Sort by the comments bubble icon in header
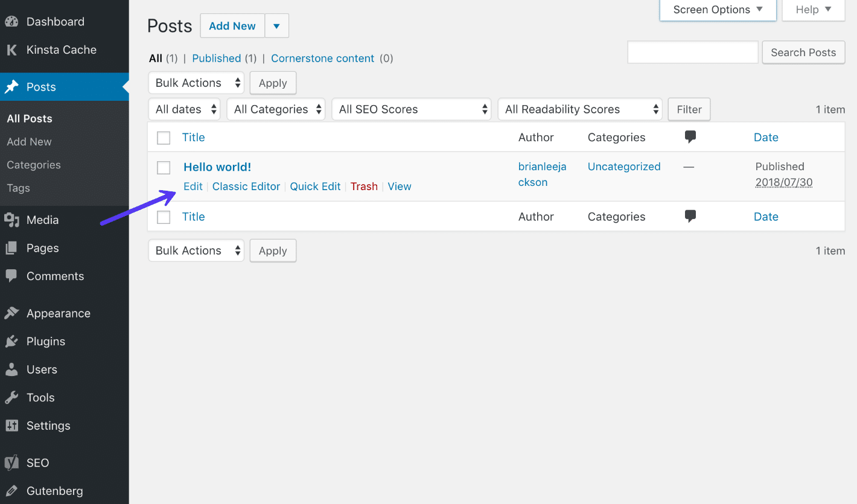This screenshot has height=504, width=857. pyautogui.click(x=690, y=138)
